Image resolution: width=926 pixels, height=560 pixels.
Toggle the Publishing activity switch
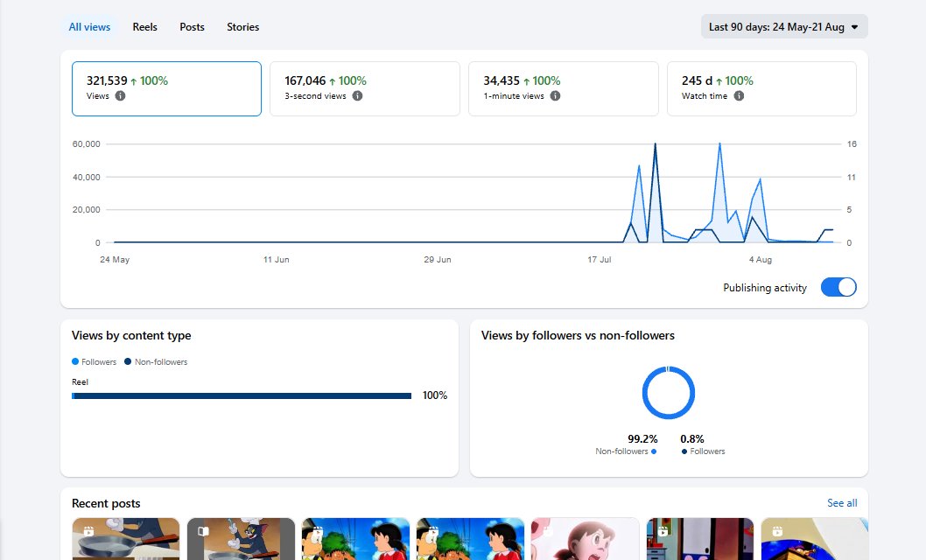click(x=838, y=287)
